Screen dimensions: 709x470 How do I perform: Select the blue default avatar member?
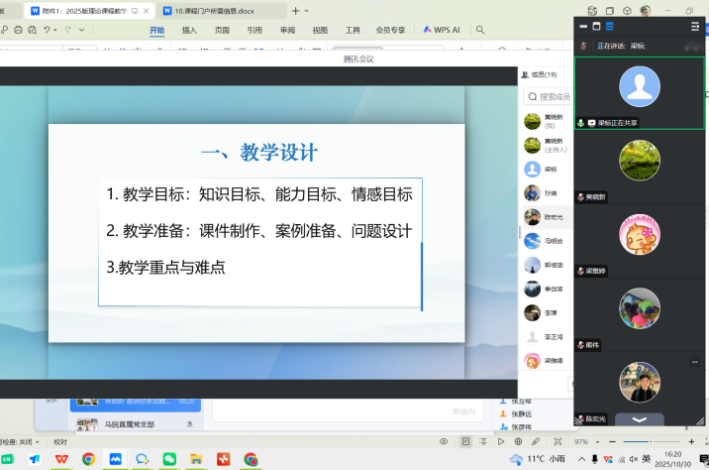click(546, 169)
